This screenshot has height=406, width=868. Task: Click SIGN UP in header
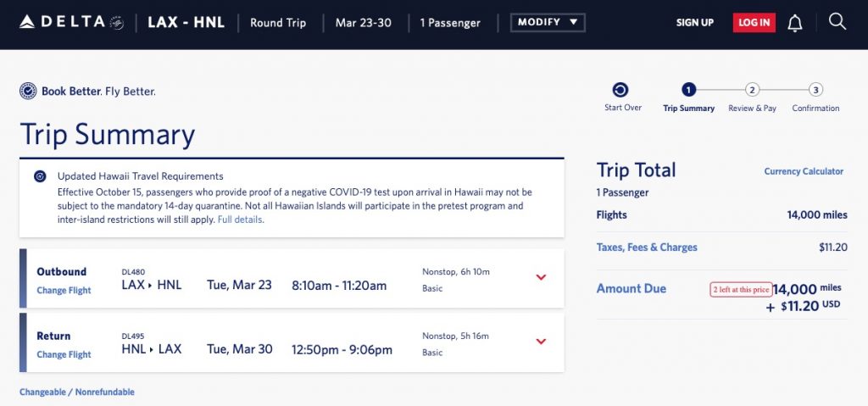[694, 23]
